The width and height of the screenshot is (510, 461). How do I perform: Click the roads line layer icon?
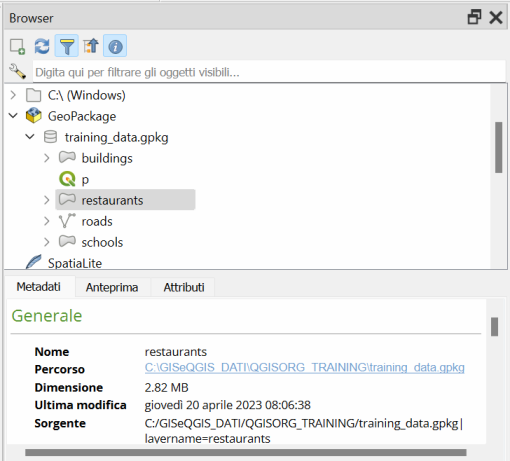click(67, 221)
